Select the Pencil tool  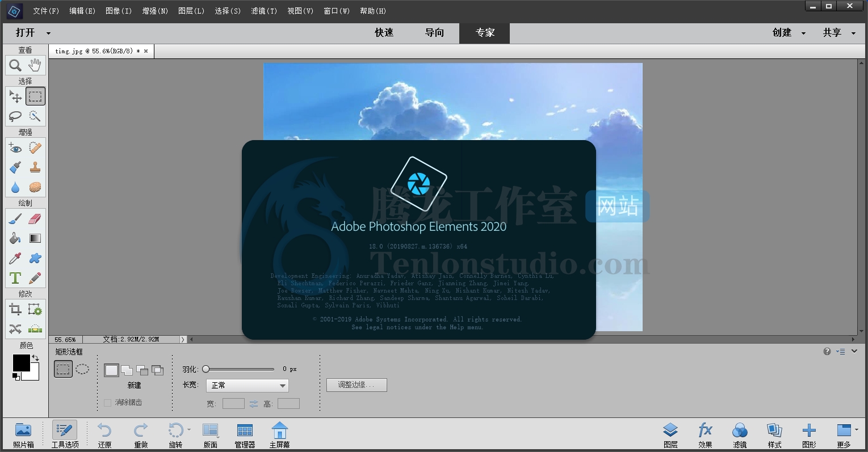[35, 278]
